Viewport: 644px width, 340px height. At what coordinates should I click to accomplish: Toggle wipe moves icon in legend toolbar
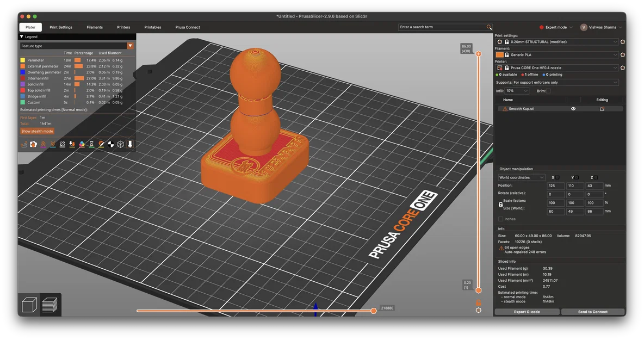33,144
